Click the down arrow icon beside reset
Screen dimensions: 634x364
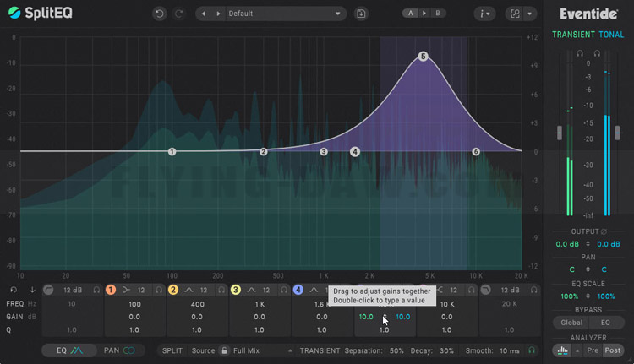click(x=32, y=290)
